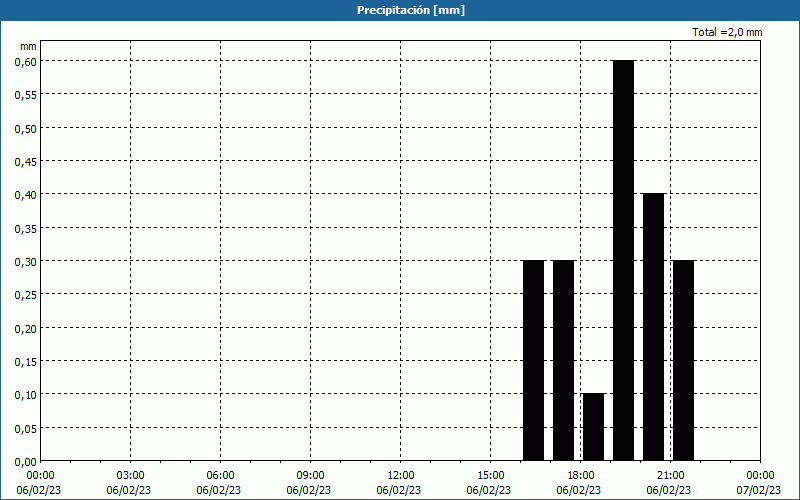
Task: Click the "mm" unit label above the y-axis
Action: point(28,46)
